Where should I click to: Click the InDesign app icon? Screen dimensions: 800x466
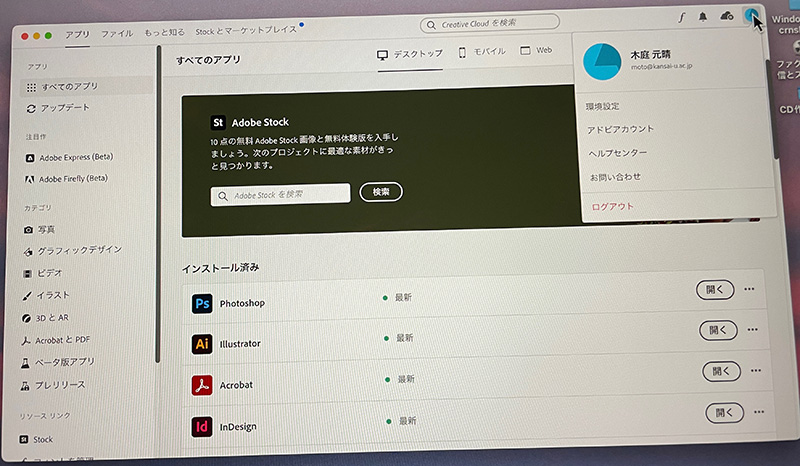(202, 427)
